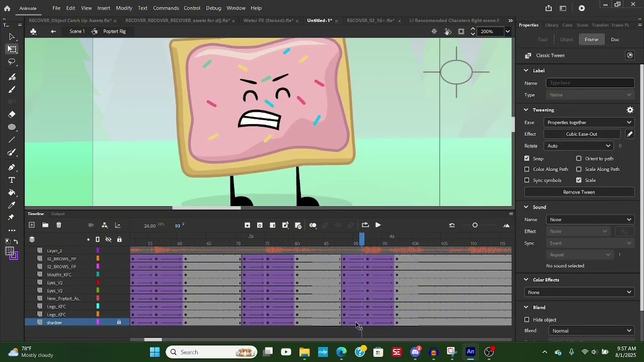644x362 pixels.
Task: Switch to the Water FX (Stoked).fla tab
Action: [x=268, y=21]
